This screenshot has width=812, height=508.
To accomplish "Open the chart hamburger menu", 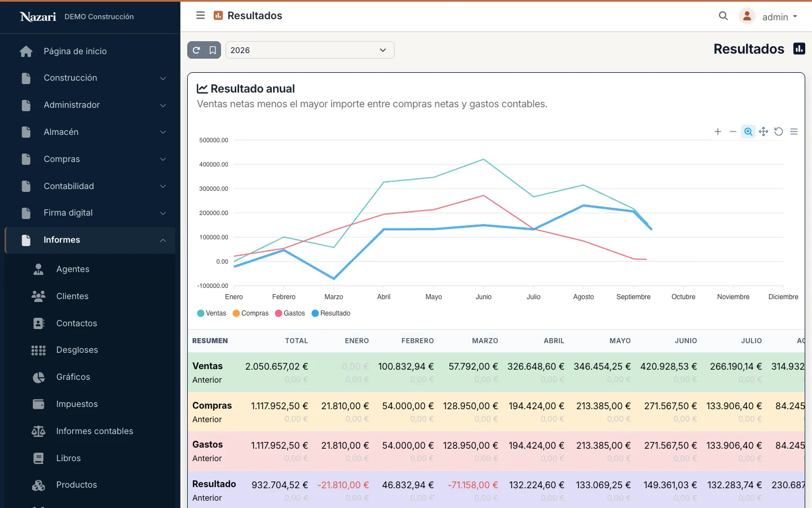I will coord(794,132).
